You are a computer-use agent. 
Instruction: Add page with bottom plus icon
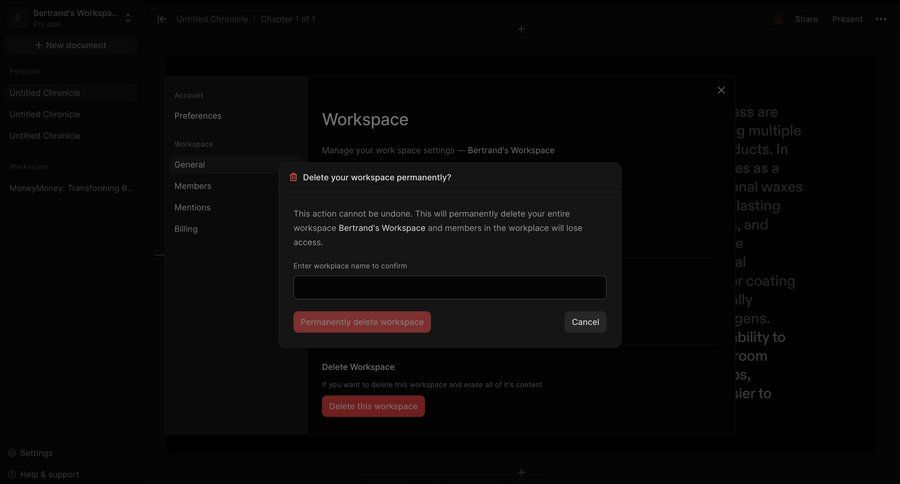point(521,472)
